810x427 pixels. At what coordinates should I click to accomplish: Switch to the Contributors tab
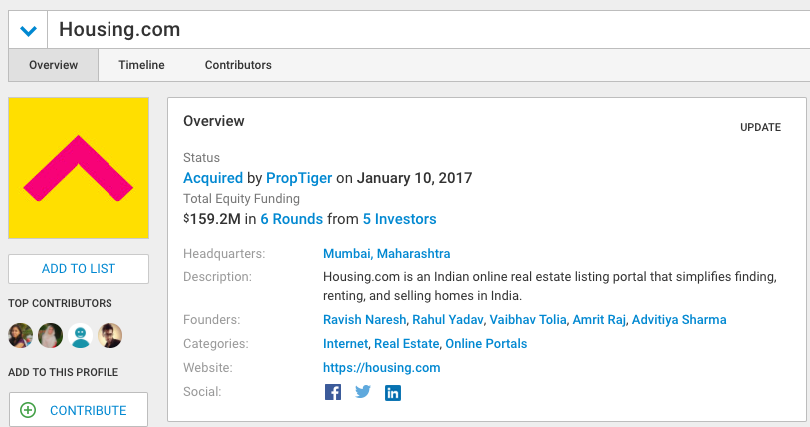[238, 65]
